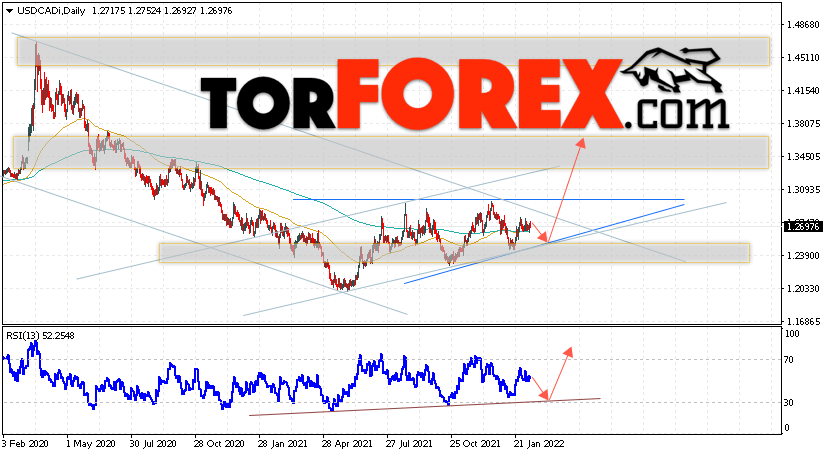827x455 pixels.
Task: Select the RSI(13) 52.2548 indicator label
Action: click(x=41, y=335)
